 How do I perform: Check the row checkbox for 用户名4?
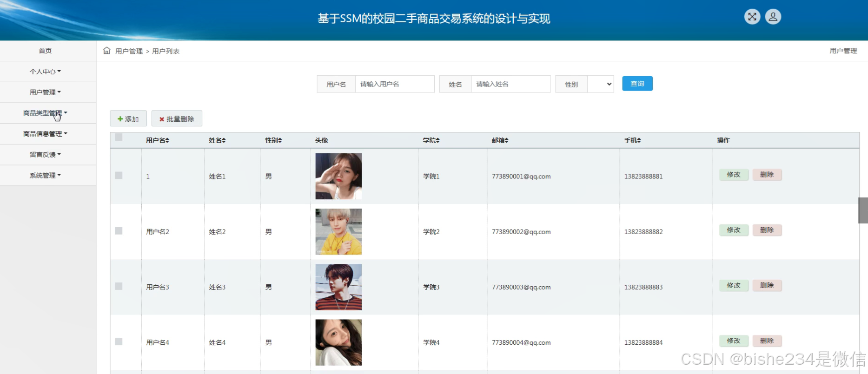[x=119, y=341]
